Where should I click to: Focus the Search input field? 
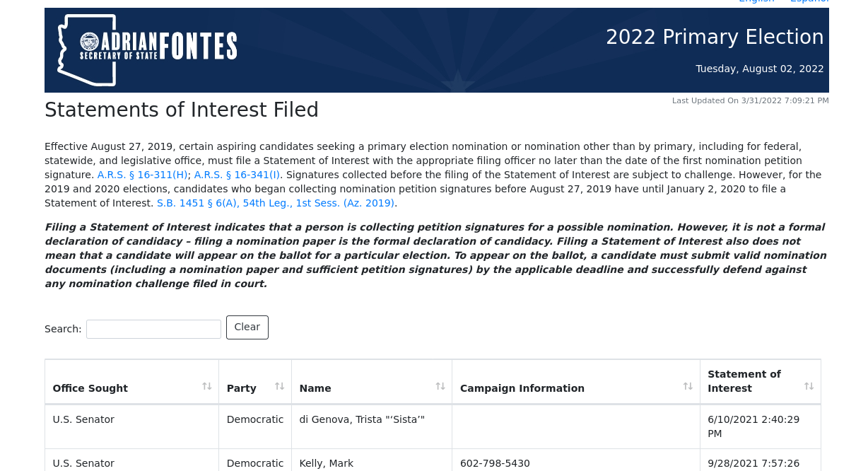tap(153, 329)
